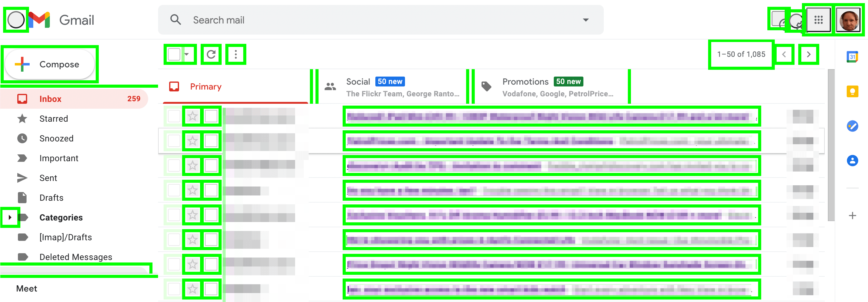Click the Search mail input field
The height and width of the screenshot is (302, 868).
coord(381,20)
